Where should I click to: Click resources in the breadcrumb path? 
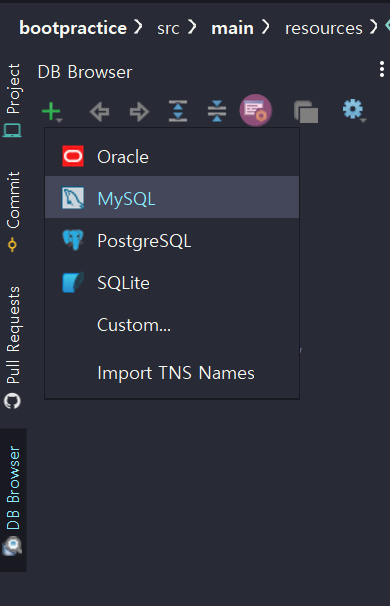324,29
